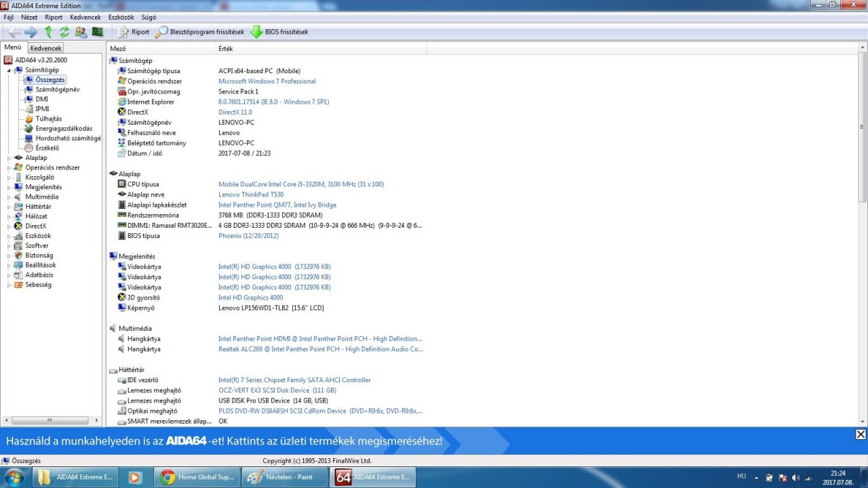
Task: Open Illesztőprogram frissítések in toolbar
Action: point(200,32)
